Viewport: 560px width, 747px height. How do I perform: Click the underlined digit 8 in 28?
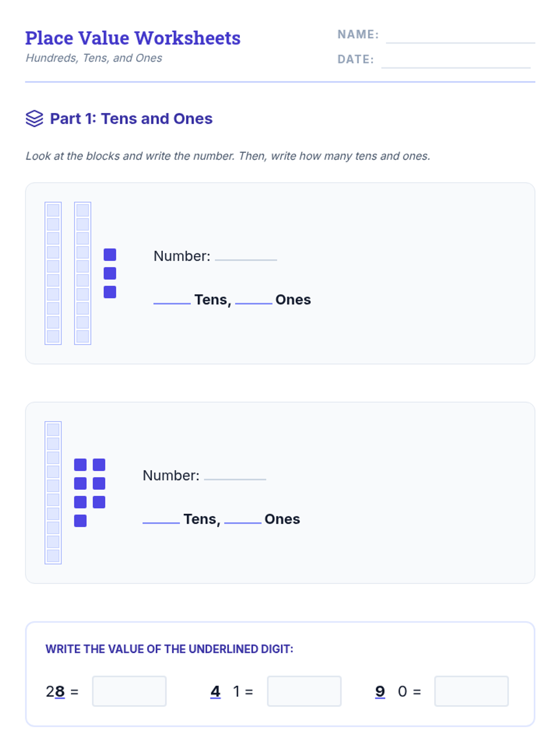[x=60, y=691]
